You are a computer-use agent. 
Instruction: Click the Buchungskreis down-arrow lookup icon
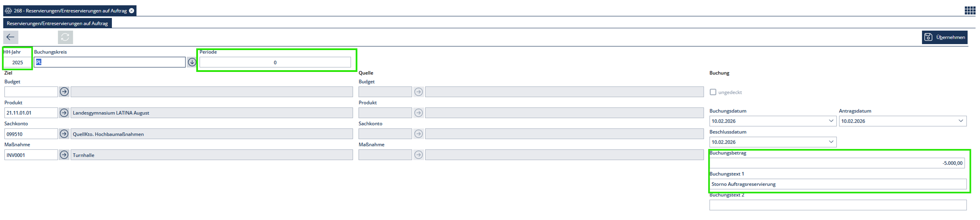pyautogui.click(x=192, y=62)
